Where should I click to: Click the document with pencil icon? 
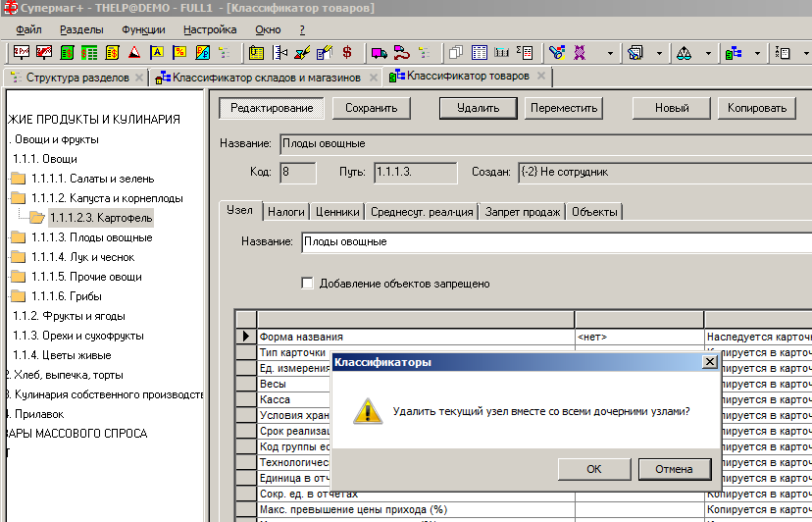tap(325, 52)
